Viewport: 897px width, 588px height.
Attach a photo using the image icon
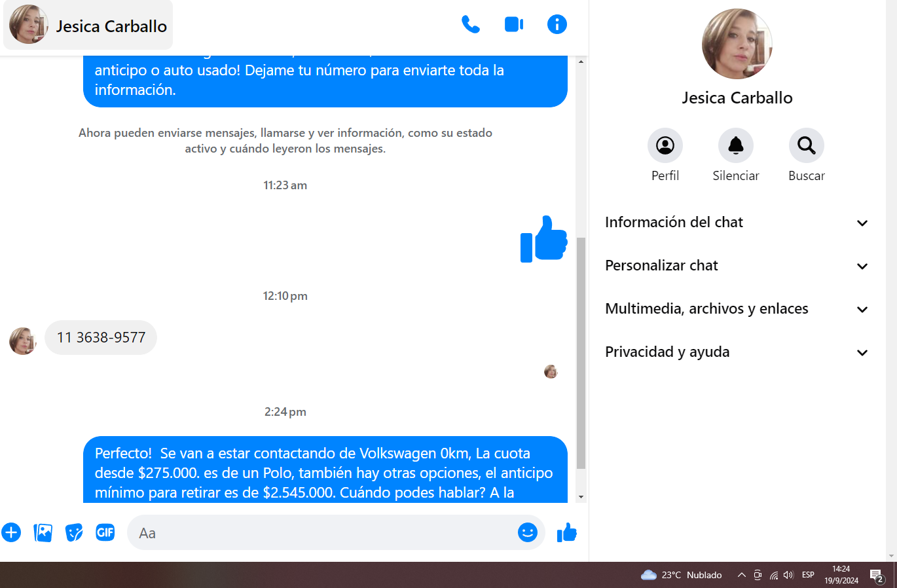pos(43,532)
